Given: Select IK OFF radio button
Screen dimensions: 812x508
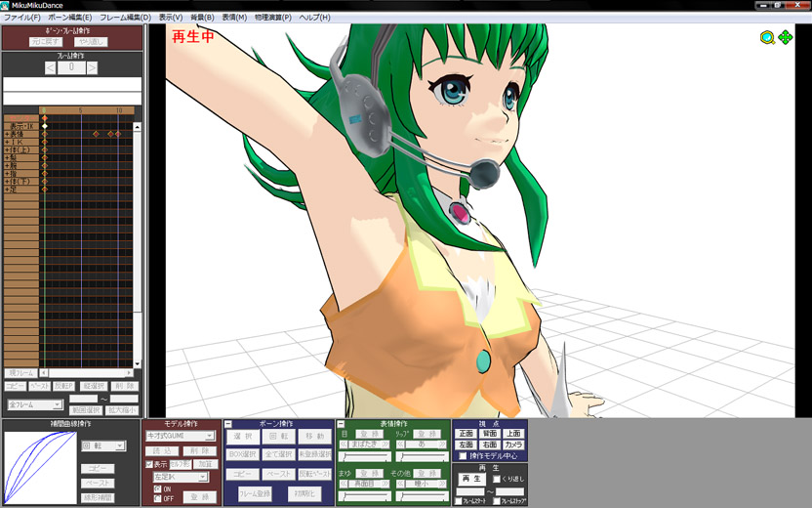Looking at the screenshot, I should 157,498.
